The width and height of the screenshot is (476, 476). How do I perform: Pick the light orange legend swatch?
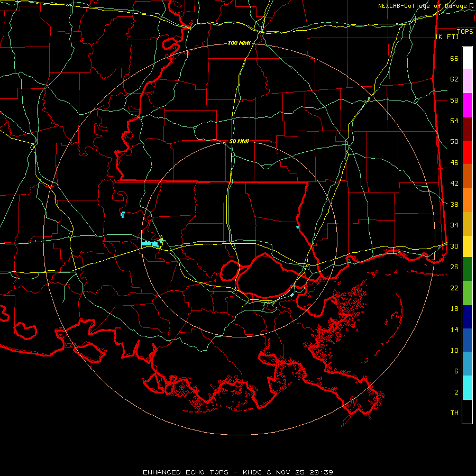point(467,200)
